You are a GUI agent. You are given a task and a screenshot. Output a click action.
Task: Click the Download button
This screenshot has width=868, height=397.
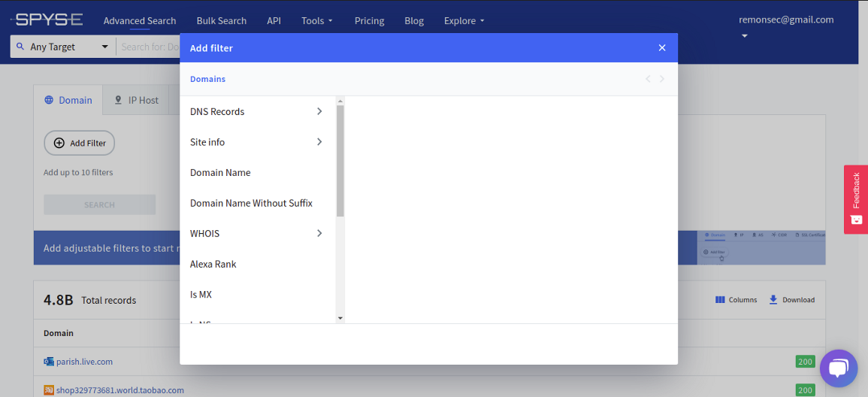tap(791, 299)
